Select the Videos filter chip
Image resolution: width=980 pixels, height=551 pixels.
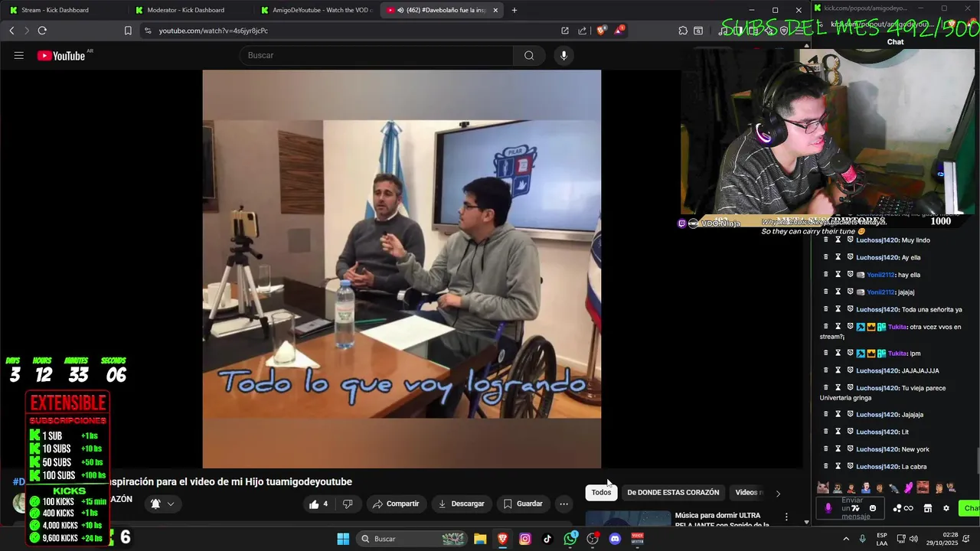(x=748, y=492)
